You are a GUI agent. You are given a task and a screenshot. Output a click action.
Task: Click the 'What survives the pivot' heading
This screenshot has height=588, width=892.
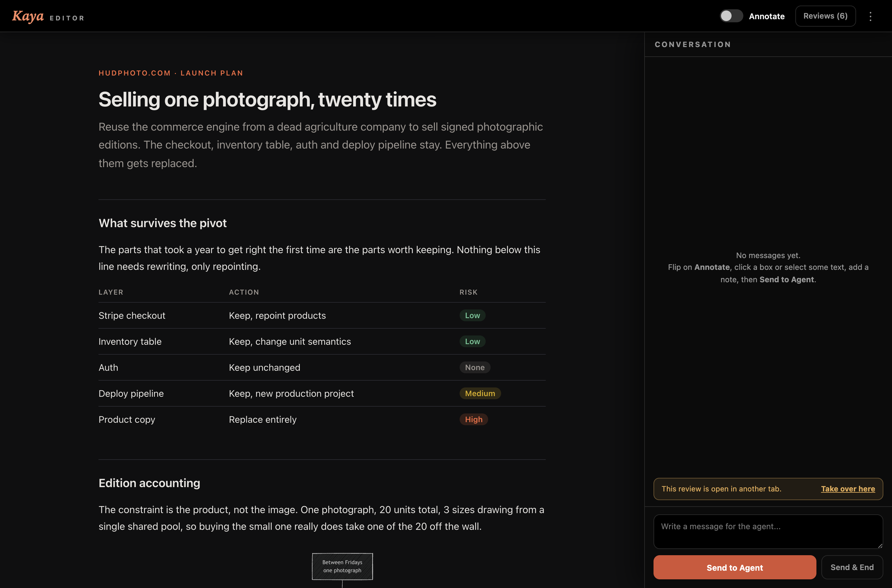click(163, 223)
